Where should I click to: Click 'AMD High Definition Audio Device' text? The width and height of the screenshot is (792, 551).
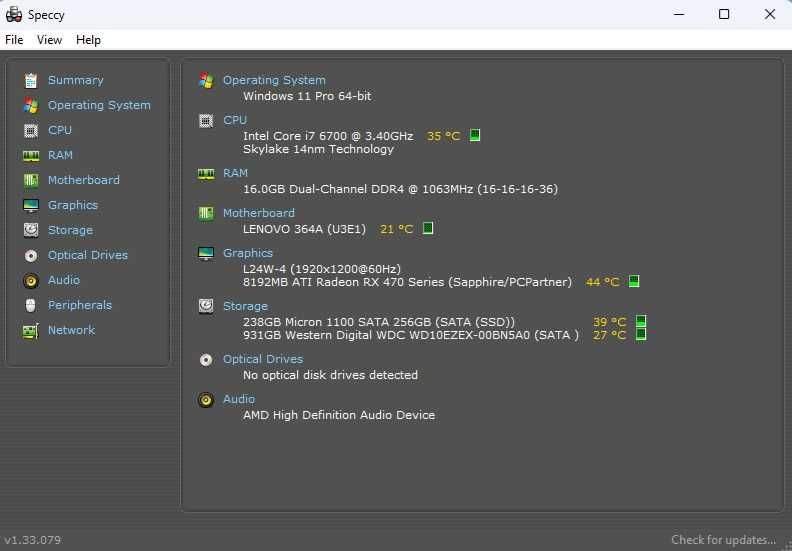[339, 415]
